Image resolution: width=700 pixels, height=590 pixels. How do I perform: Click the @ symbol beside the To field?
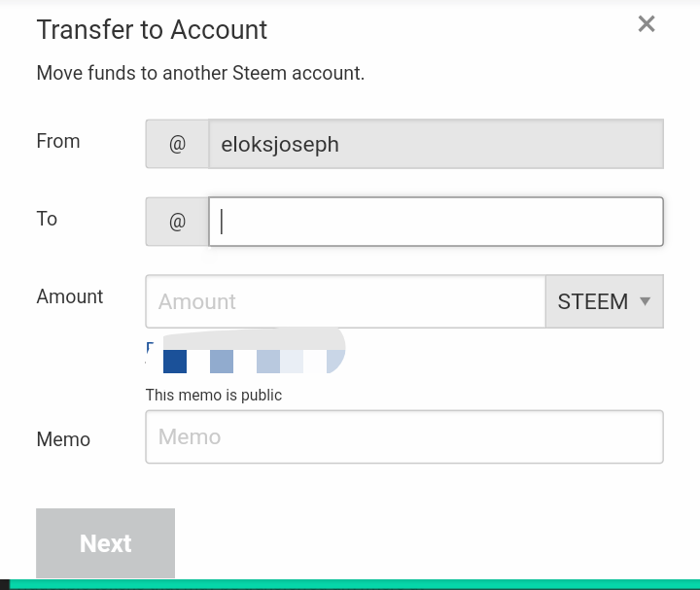click(177, 222)
